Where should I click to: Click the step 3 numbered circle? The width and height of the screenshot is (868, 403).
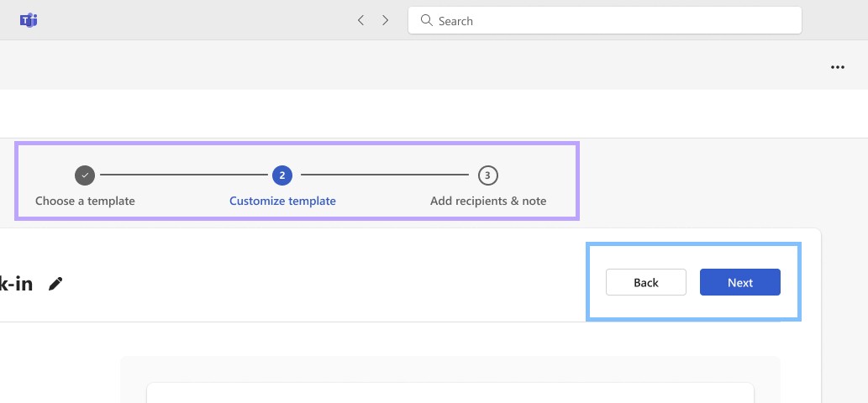tap(488, 175)
